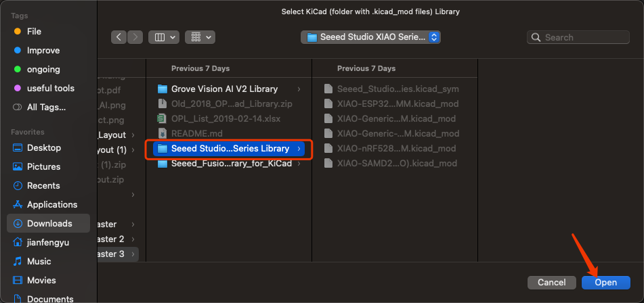Click the magnifier icon in Search
This screenshot has width=644, height=303.
tap(536, 37)
